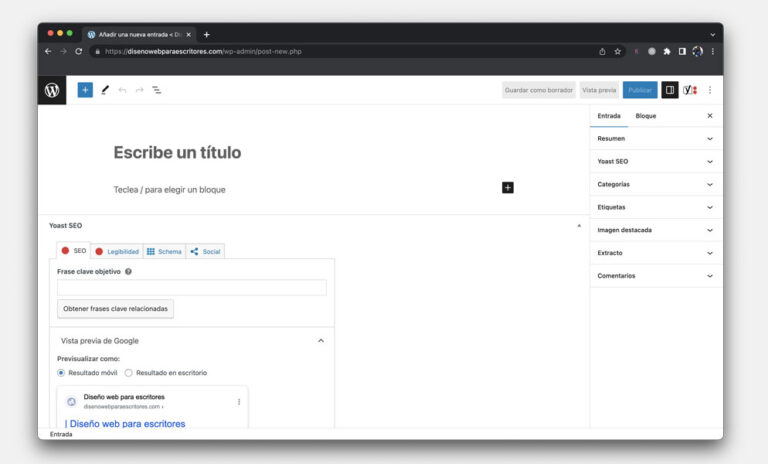Click Guardar como borrador button
This screenshot has height=464, width=768.
pos(538,90)
